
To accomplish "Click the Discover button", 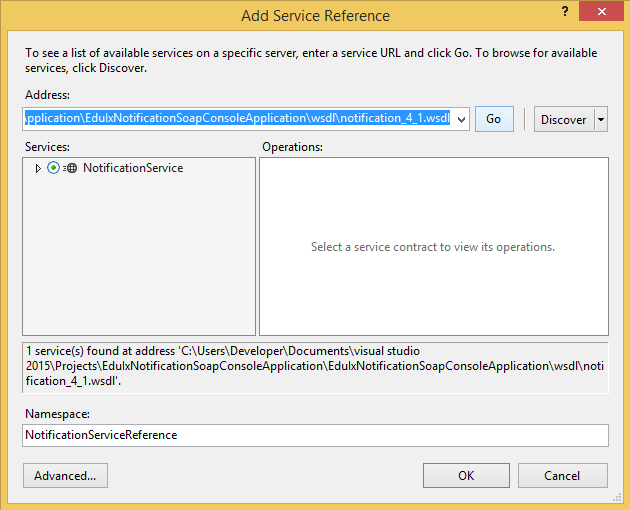I will (x=563, y=119).
